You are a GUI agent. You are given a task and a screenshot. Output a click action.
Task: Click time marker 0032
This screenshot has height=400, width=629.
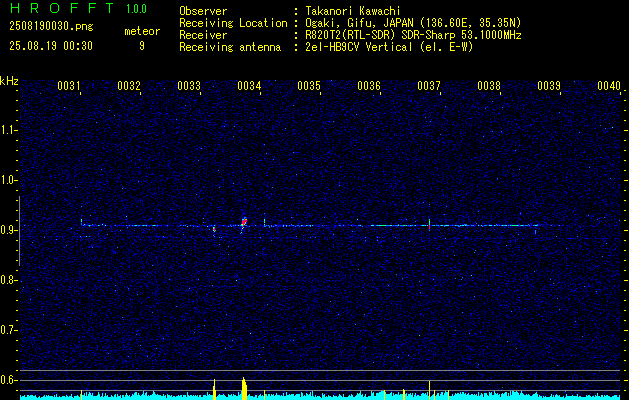click(x=129, y=86)
